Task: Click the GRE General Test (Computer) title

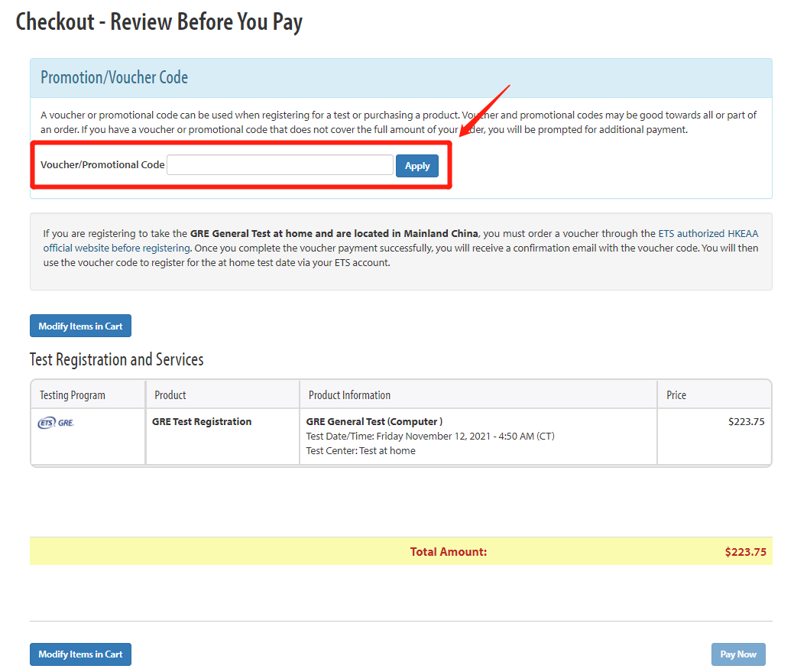Action: pos(374,422)
